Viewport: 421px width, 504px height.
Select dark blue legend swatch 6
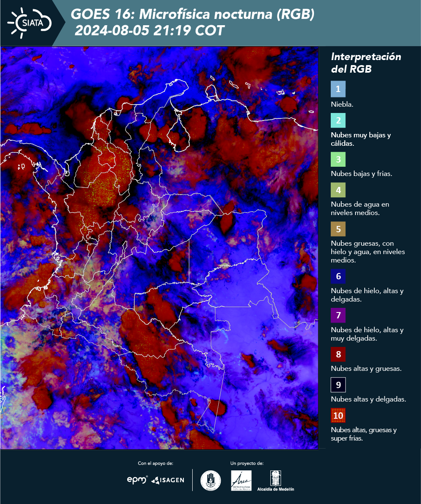[x=338, y=277]
